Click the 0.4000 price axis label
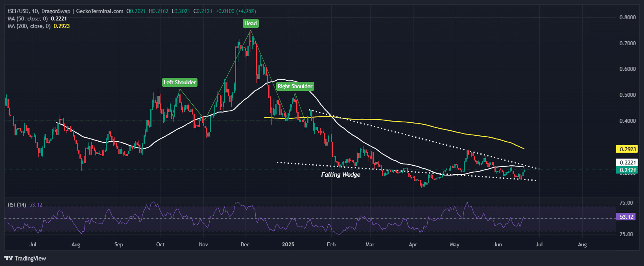The image size is (644, 266). tap(627, 121)
